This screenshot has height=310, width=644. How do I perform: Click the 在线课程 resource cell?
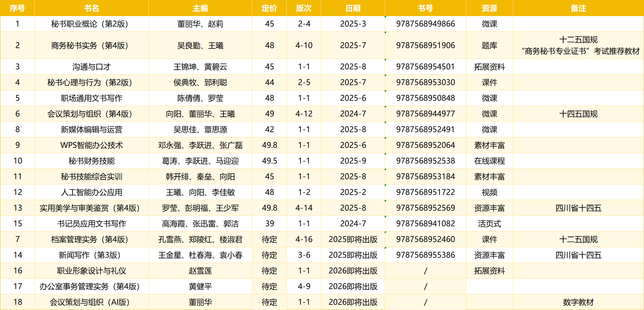point(489,161)
